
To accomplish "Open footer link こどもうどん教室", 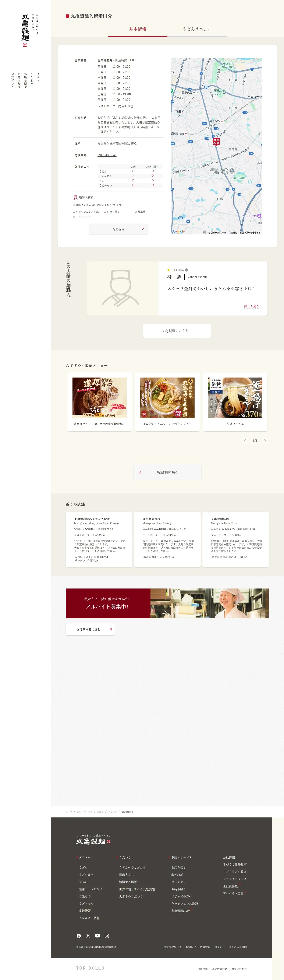I will pos(235,872).
